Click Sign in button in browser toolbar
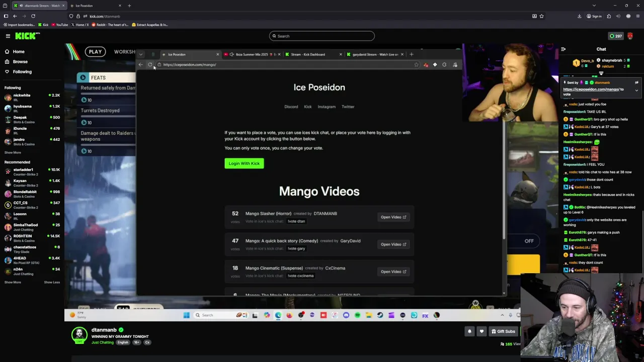The height and width of the screenshot is (362, 644). click(594, 16)
